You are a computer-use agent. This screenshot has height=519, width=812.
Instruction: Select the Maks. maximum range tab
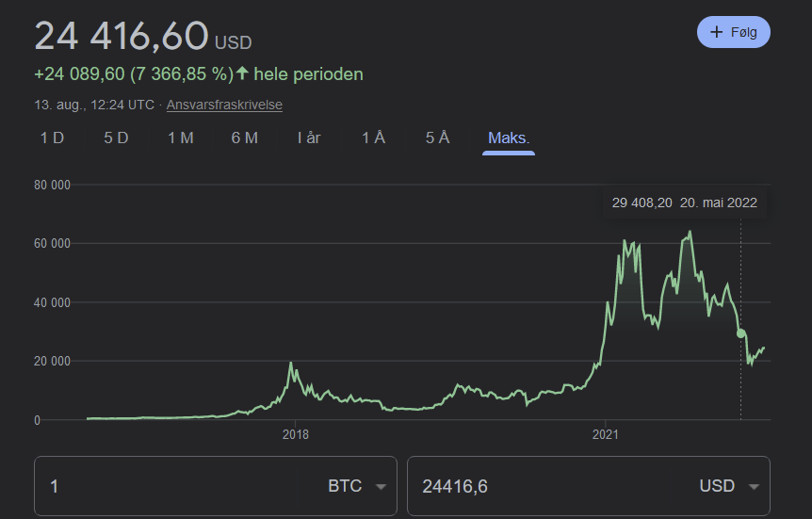point(509,138)
